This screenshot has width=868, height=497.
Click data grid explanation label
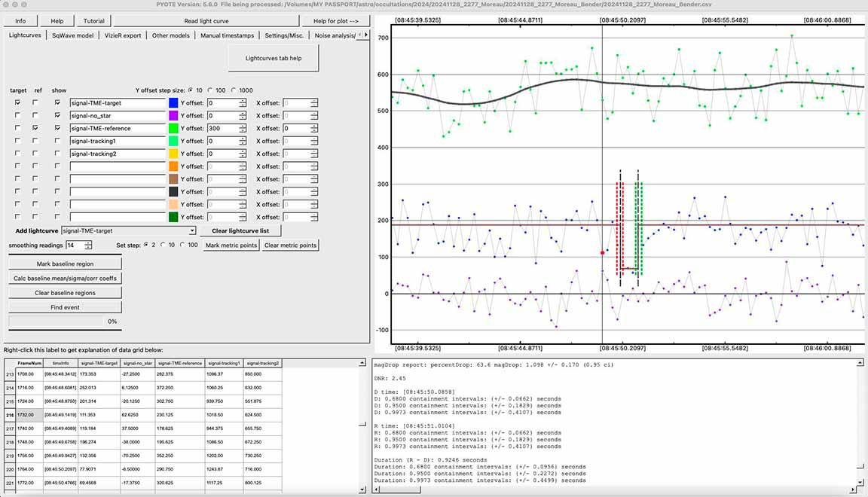[84, 349]
